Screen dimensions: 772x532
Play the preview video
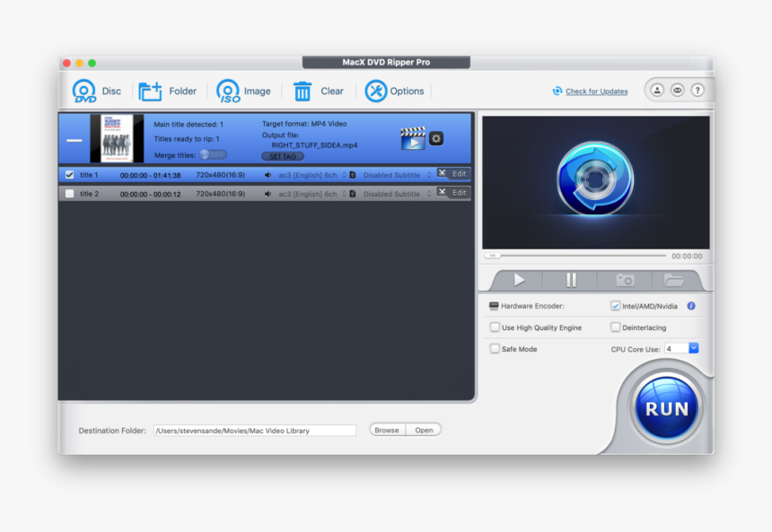[x=519, y=281]
